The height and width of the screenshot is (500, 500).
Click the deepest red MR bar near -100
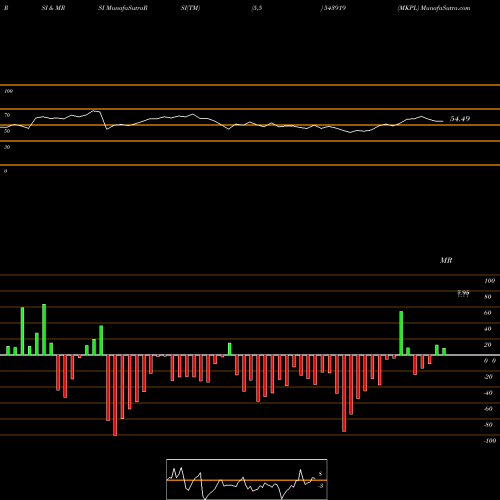pyautogui.click(x=115, y=395)
